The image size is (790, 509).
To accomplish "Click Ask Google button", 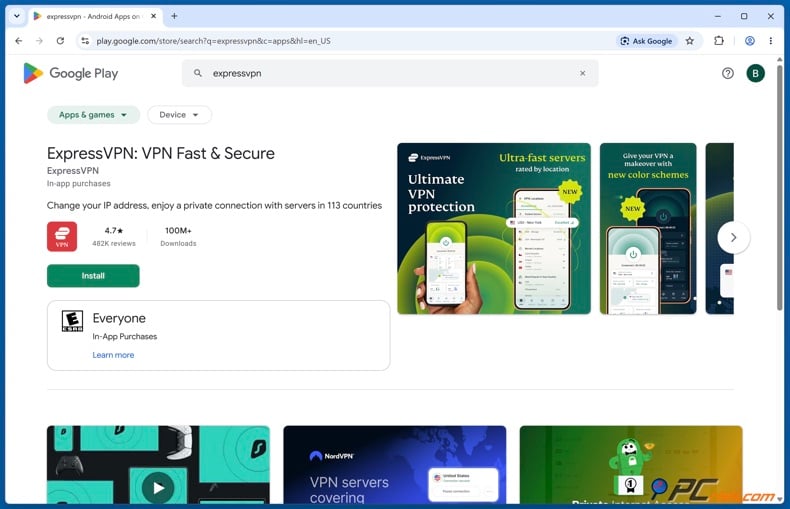I will click(646, 41).
